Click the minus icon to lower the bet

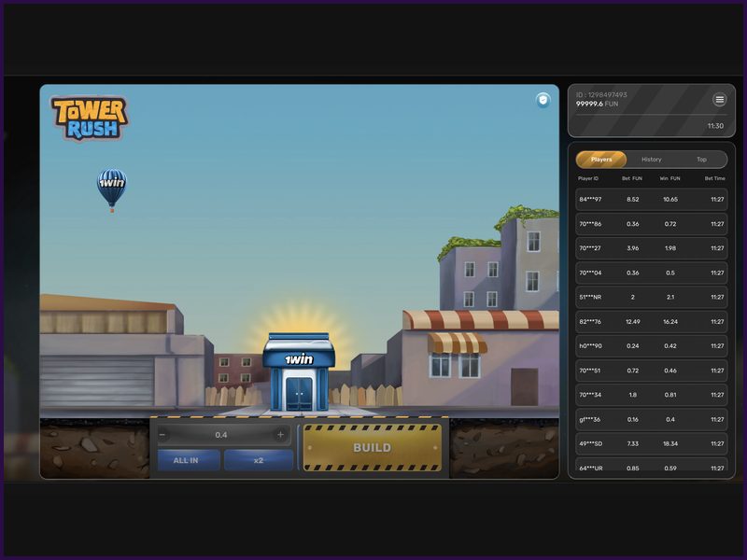(161, 433)
